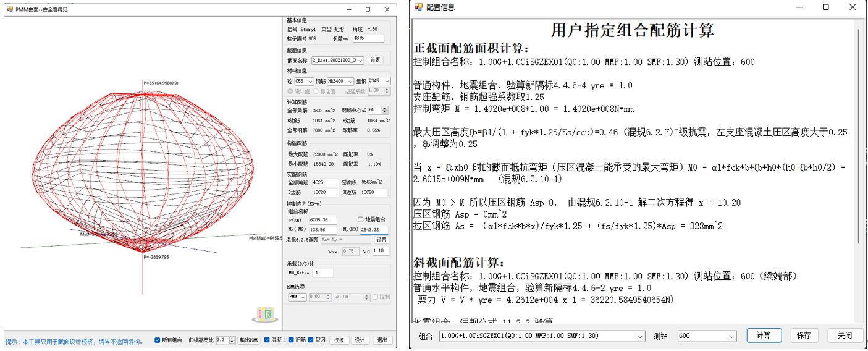Toggle the 所有组合 checkbox
The height and width of the screenshot is (351, 868).
(158, 340)
